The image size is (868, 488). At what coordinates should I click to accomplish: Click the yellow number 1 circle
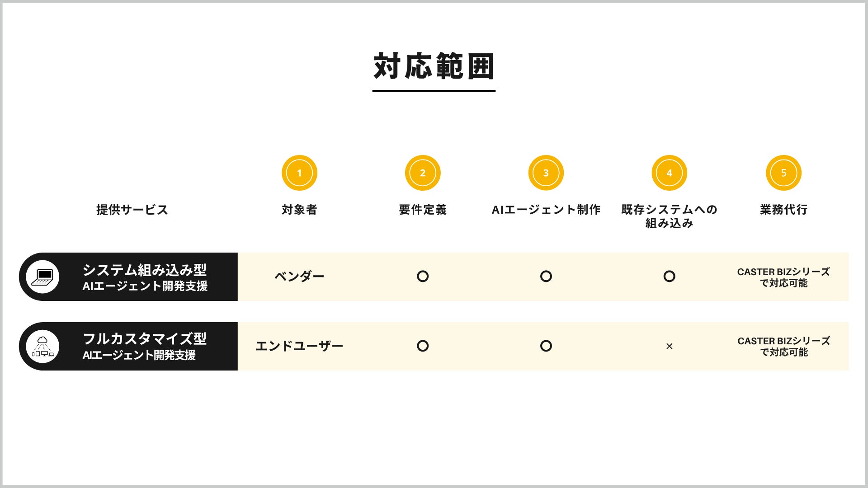click(x=299, y=173)
